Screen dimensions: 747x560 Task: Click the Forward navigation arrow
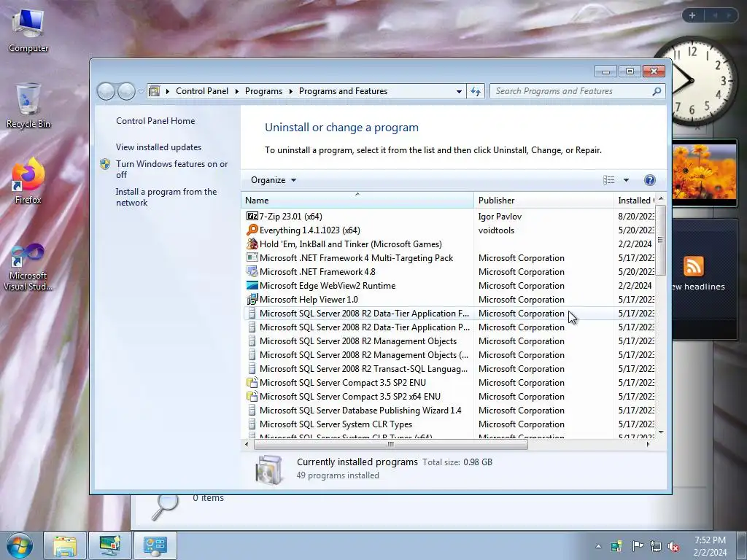click(126, 91)
